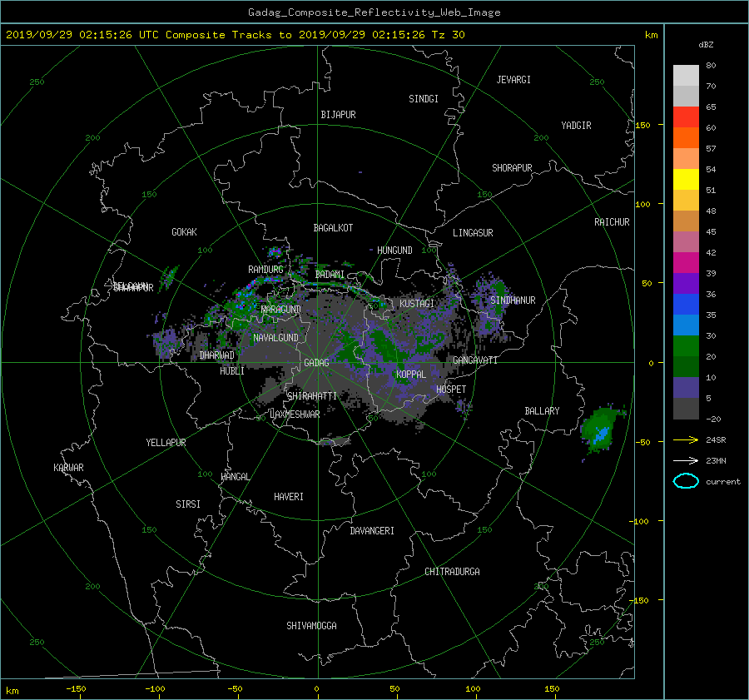Image resolution: width=749 pixels, height=700 pixels.
Task: Click the yellow 24SR track arrow
Action: coord(686,439)
